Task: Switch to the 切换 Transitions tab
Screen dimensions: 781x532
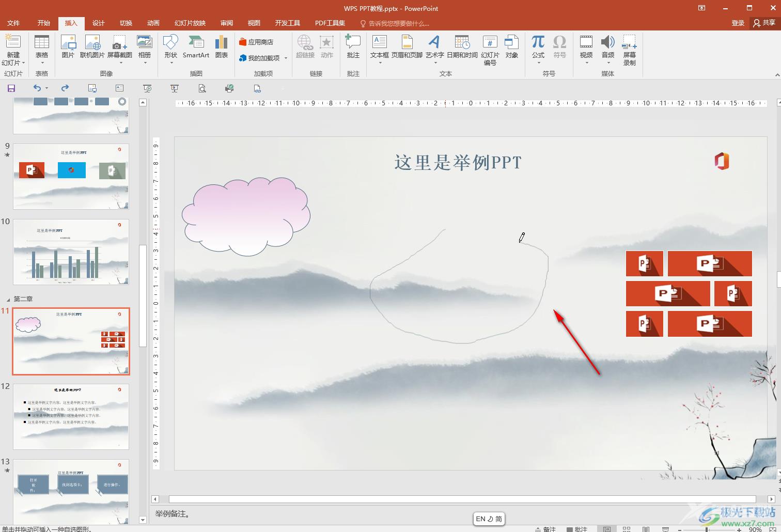Action: pyautogui.click(x=126, y=23)
